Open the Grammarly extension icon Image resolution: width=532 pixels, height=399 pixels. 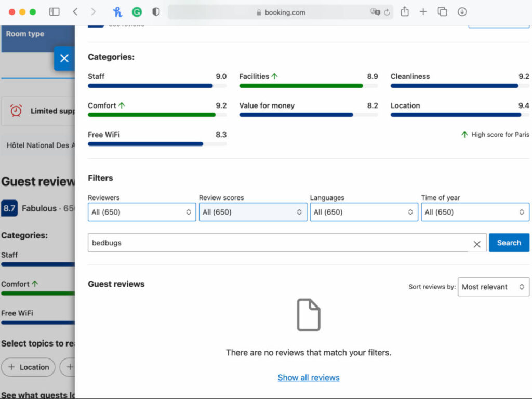(137, 12)
